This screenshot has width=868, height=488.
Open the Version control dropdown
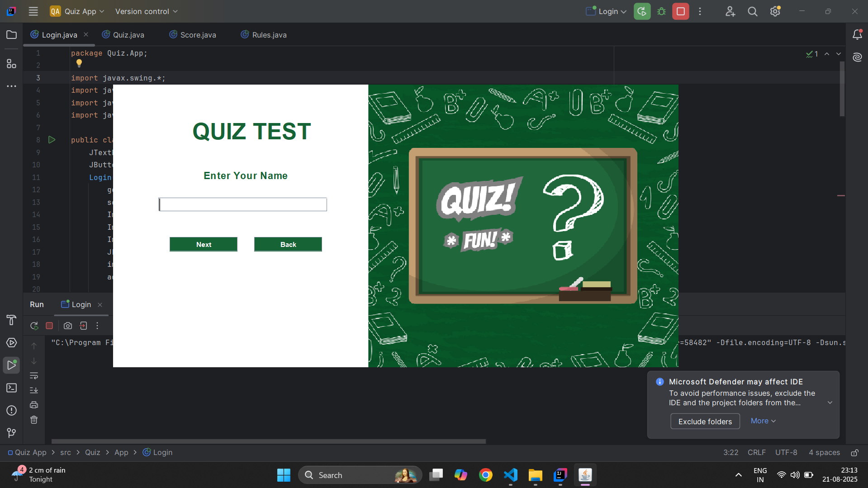[x=146, y=12]
